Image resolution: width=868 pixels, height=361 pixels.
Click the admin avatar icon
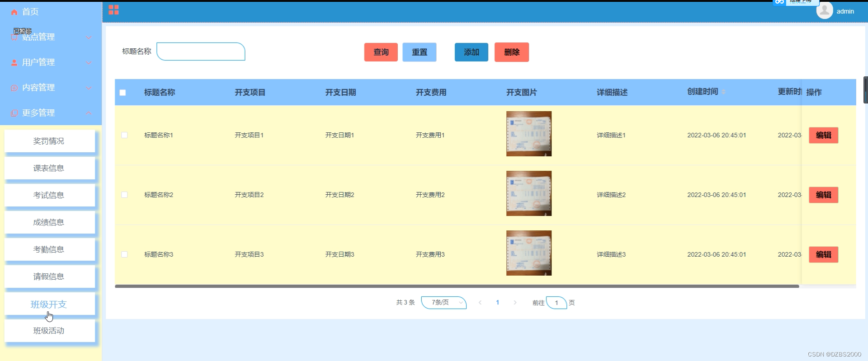coord(825,10)
